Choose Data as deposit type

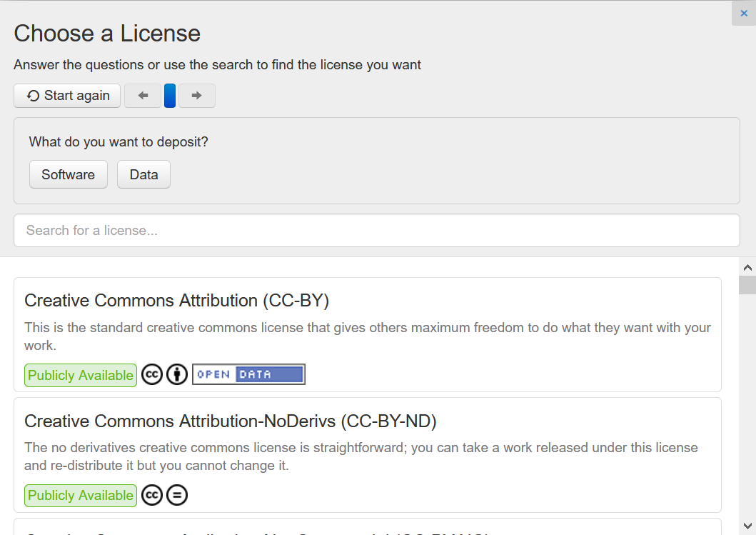click(x=143, y=174)
